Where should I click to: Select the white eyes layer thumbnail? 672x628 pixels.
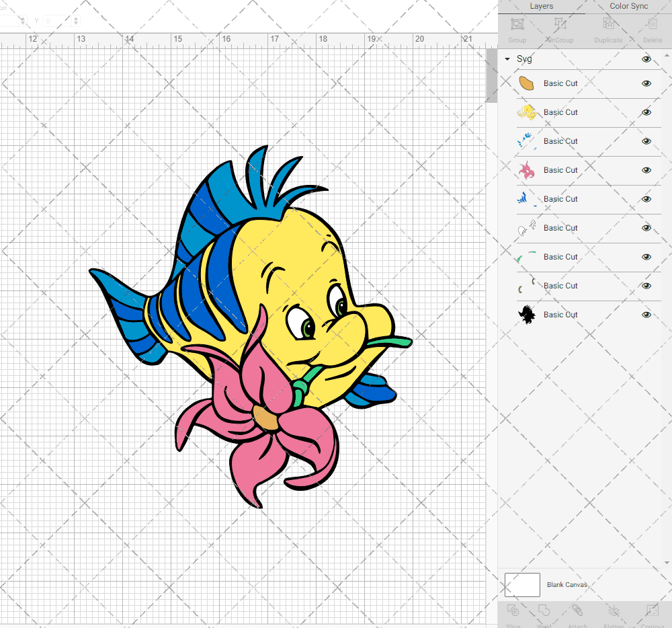(527, 228)
